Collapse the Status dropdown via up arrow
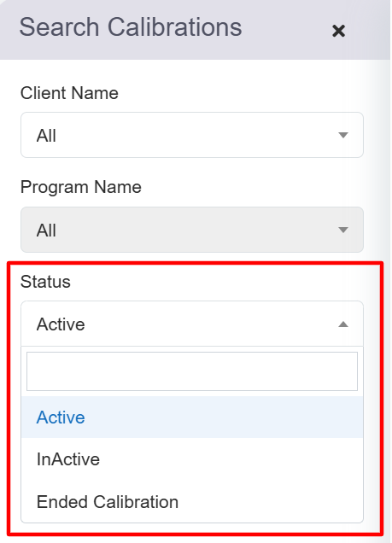392x543 pixels. click(342, 324)
